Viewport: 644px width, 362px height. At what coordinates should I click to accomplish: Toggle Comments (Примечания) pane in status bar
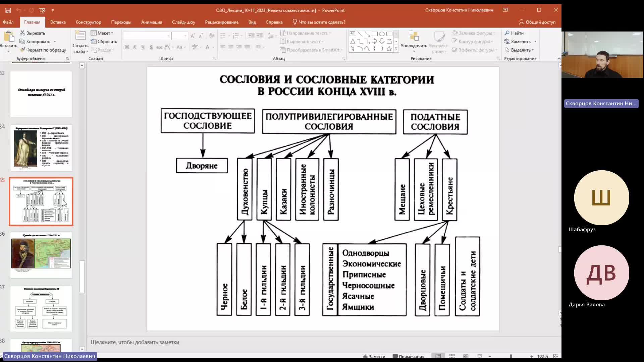409,356
